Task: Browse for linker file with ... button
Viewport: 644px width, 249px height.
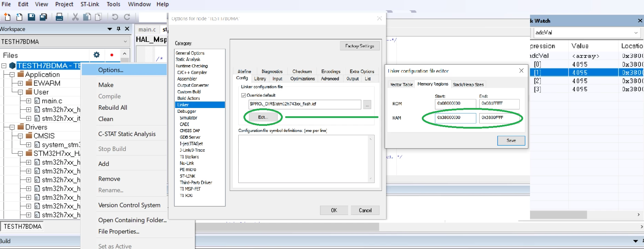Action: point(367,105)
